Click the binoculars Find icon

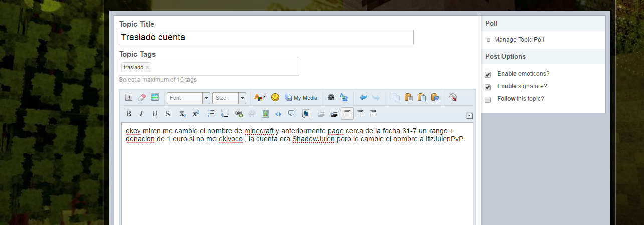click(x=331, y=98)
